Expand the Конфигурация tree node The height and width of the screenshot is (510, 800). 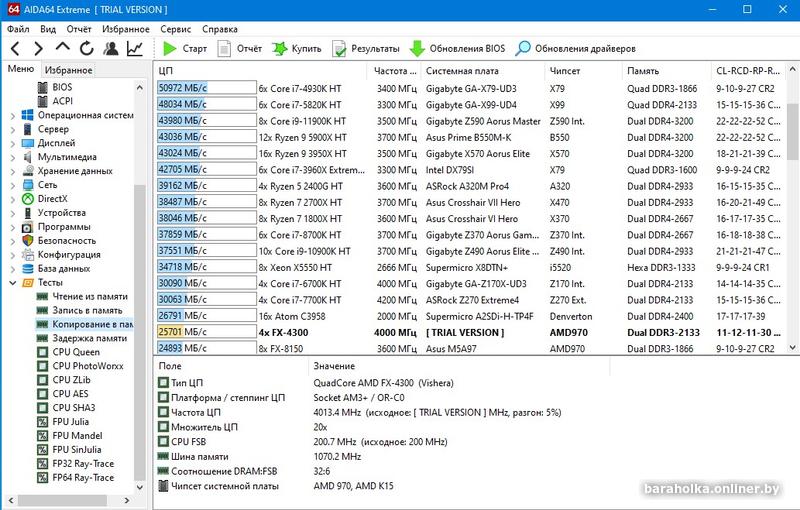(13, 255)
